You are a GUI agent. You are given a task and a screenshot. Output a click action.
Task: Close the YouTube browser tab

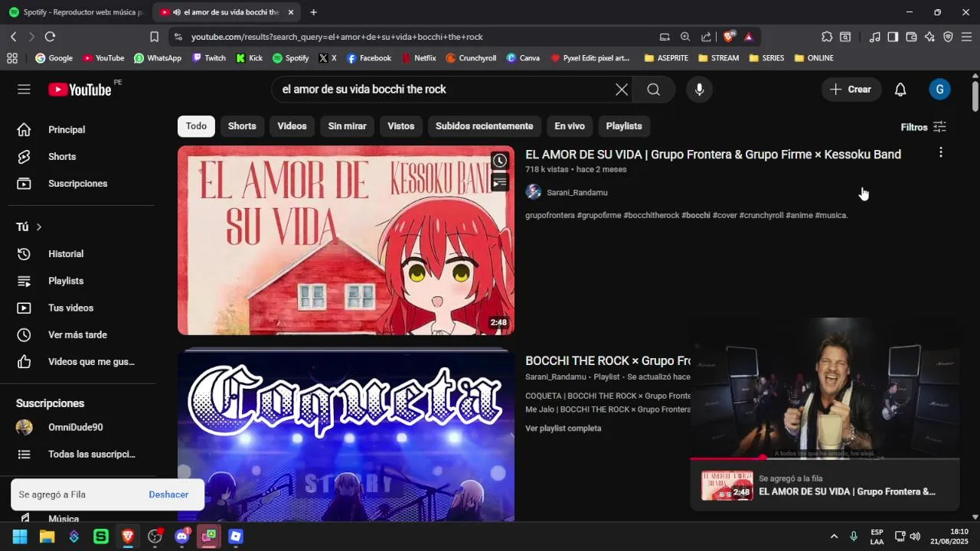tap(291, 12)
